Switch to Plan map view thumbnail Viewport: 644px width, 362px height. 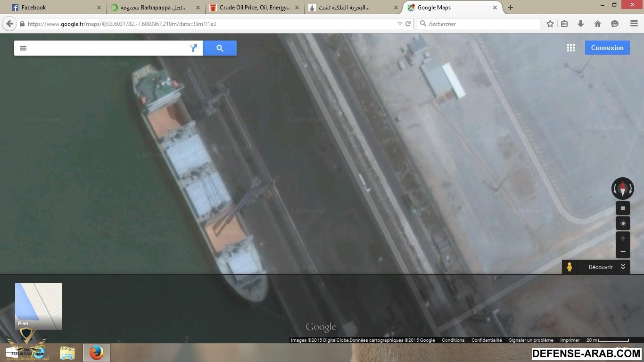[x=39, y=306]
